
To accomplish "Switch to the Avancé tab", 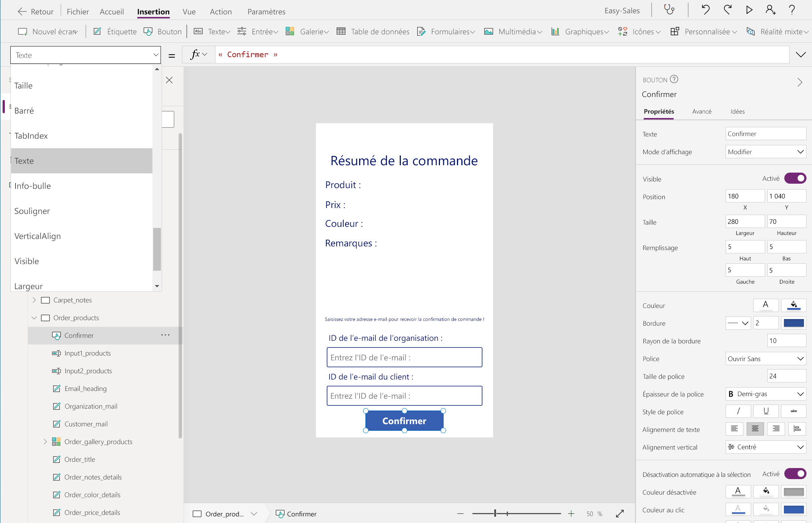I will 702,111.
